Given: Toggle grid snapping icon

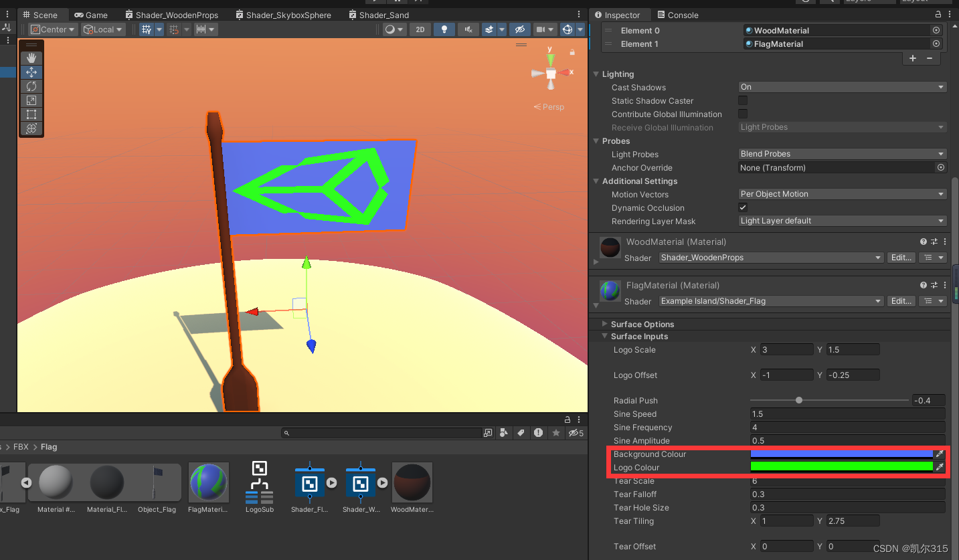Looking at the screenshot, I should click(174, 29).
